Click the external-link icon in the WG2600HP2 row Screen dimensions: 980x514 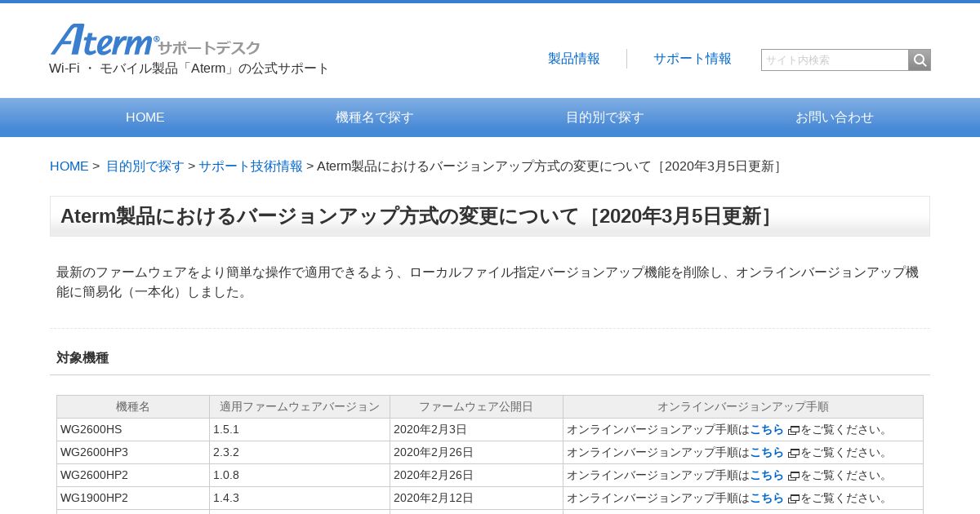793,476
